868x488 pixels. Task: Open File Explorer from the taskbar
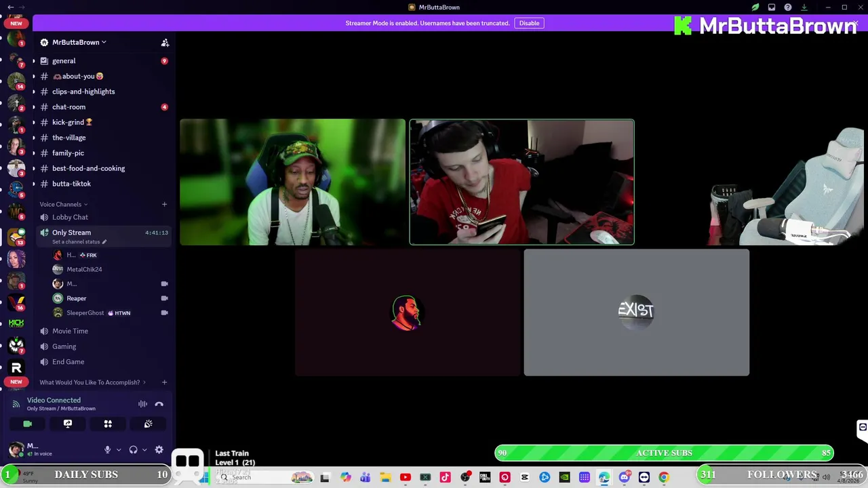pyautogui.click(x=385, y=478)
